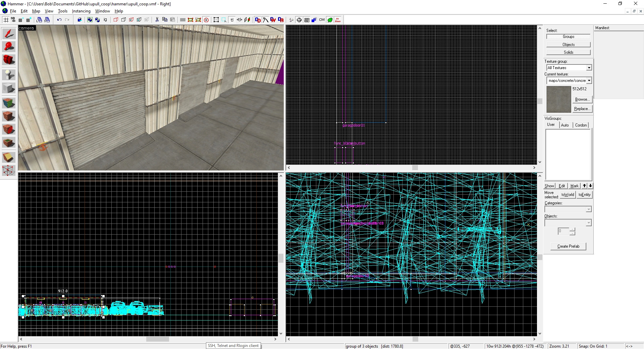Switch to the User VisGroups tab
Viewport: 644px width, 349px height.
pos(551,124)
